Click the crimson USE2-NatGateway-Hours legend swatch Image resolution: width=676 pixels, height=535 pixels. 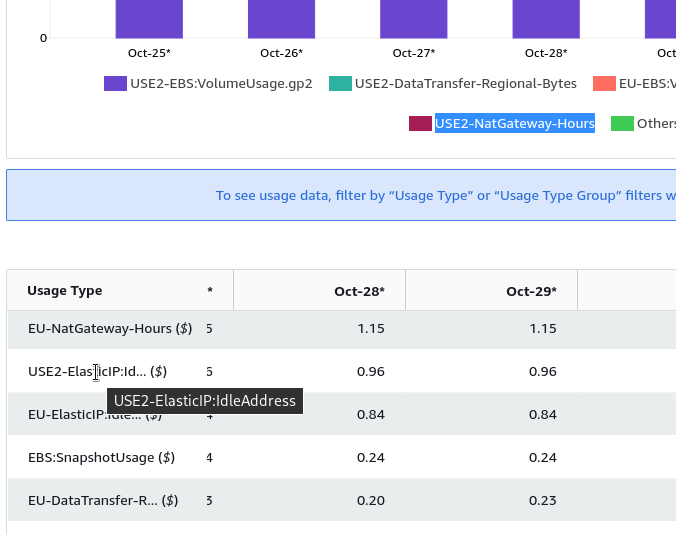(x=420, y=124)
